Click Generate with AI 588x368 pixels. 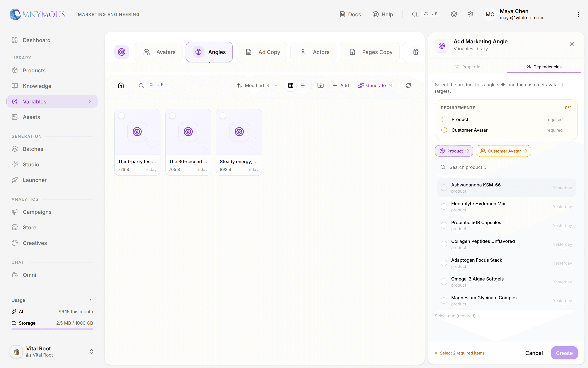[375, 85]
